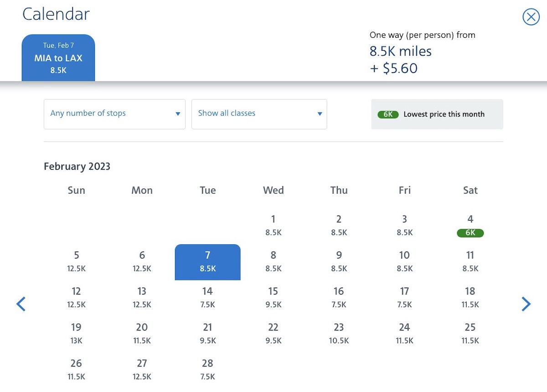Select February 12 priced 12.5K
Image resolution: width=547 pixels, height=392 pixels.
(x=77, y=298)
